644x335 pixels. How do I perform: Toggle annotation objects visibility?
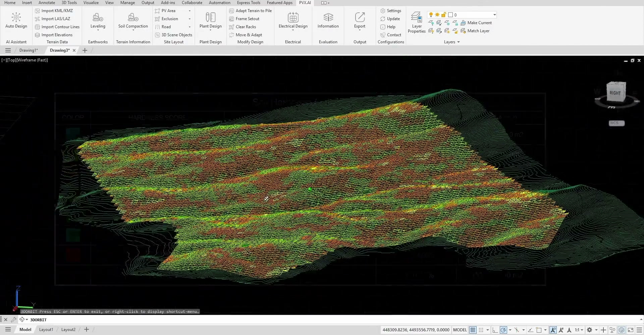553,330
